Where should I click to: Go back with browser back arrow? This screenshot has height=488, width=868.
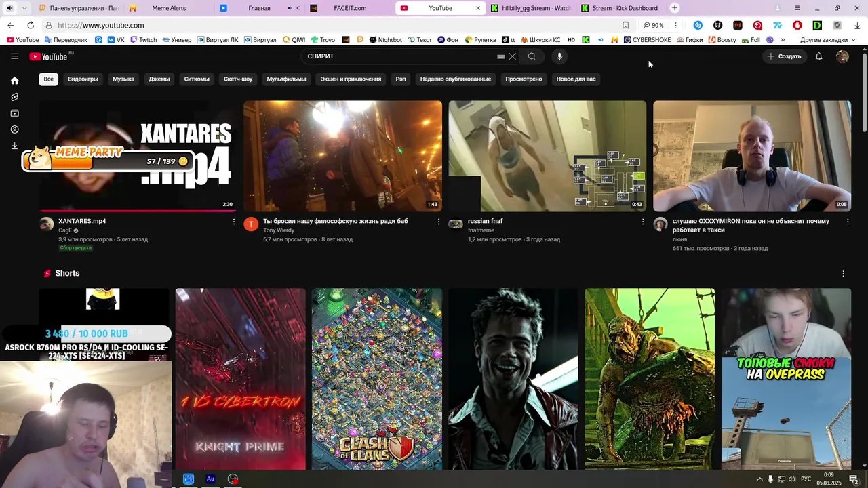[x=11, y=25]
